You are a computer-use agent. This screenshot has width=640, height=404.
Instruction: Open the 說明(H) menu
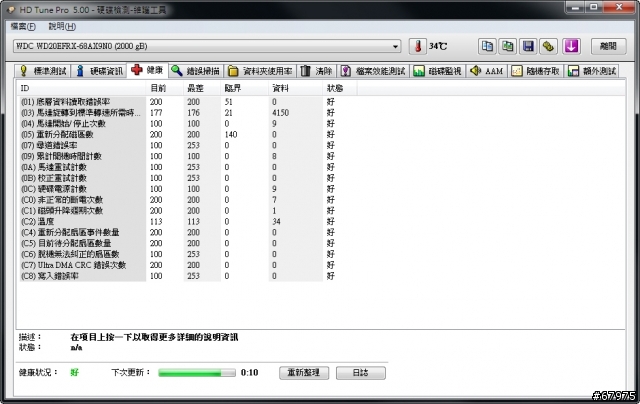62,27
